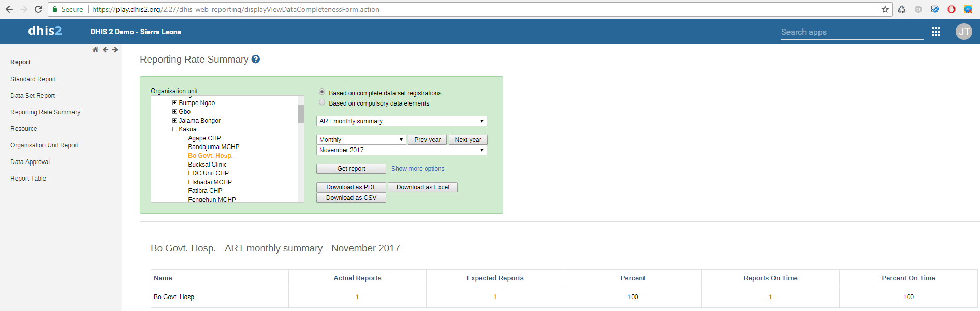Expand the Jaiama Bongor tree node
980x311 pixels.
174,120
